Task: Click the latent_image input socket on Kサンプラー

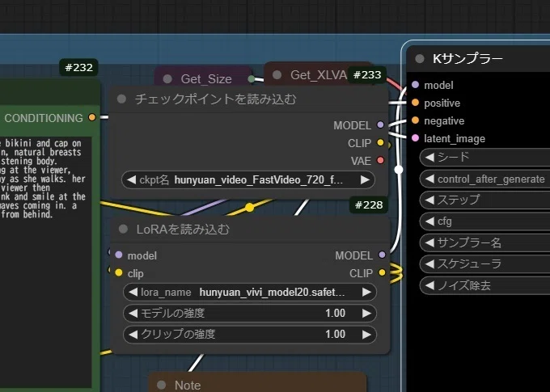Action: coord(415,138)
